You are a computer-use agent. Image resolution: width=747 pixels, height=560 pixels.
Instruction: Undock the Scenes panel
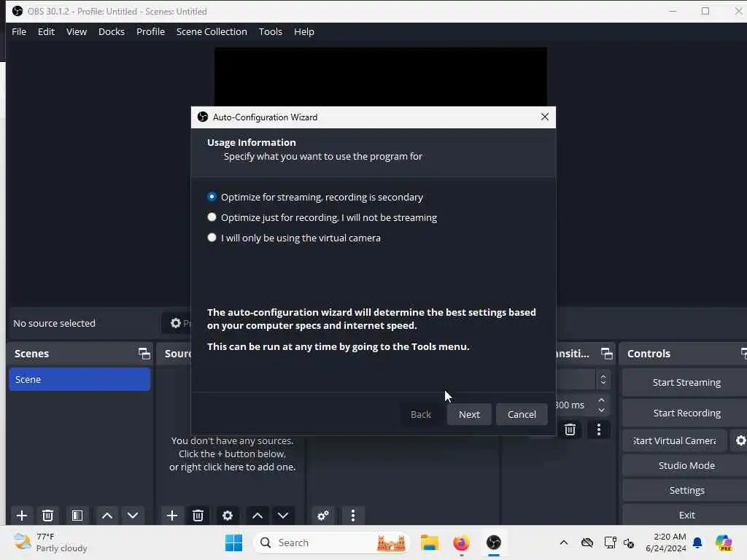(x=144, y=354)
